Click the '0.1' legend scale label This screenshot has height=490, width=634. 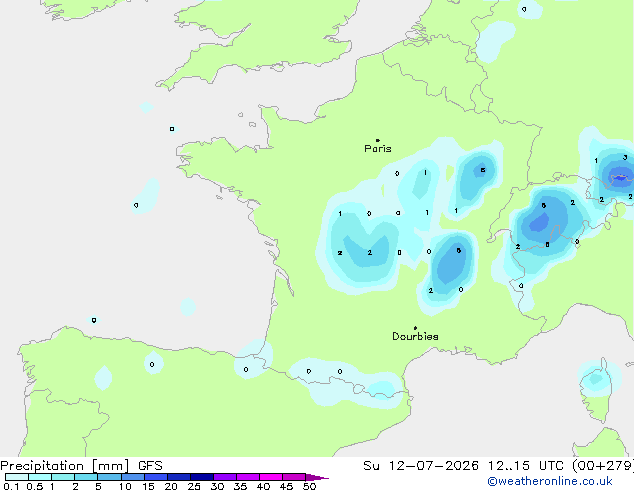coord(11,486)
